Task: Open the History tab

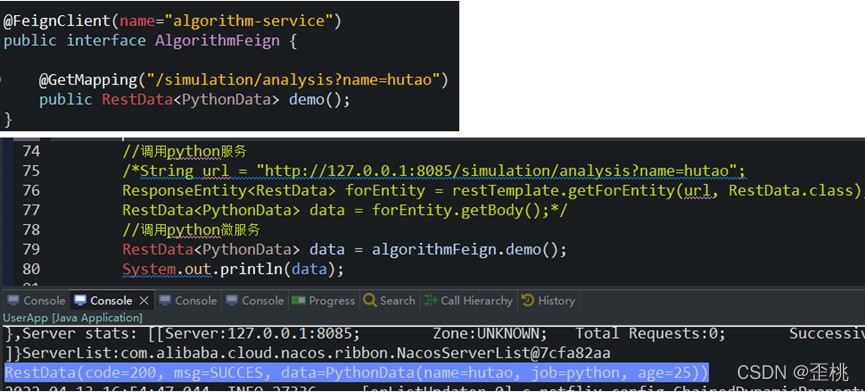Action: tap(548, 300)
